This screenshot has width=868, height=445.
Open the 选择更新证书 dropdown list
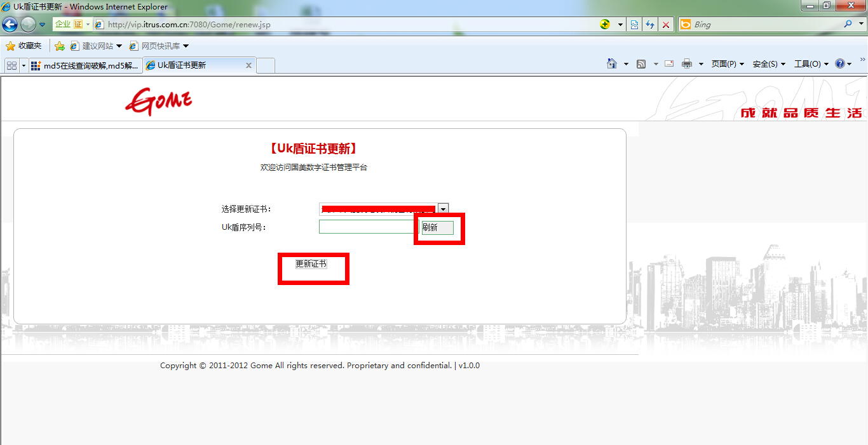pyautogui.click(x=444, y=209)
